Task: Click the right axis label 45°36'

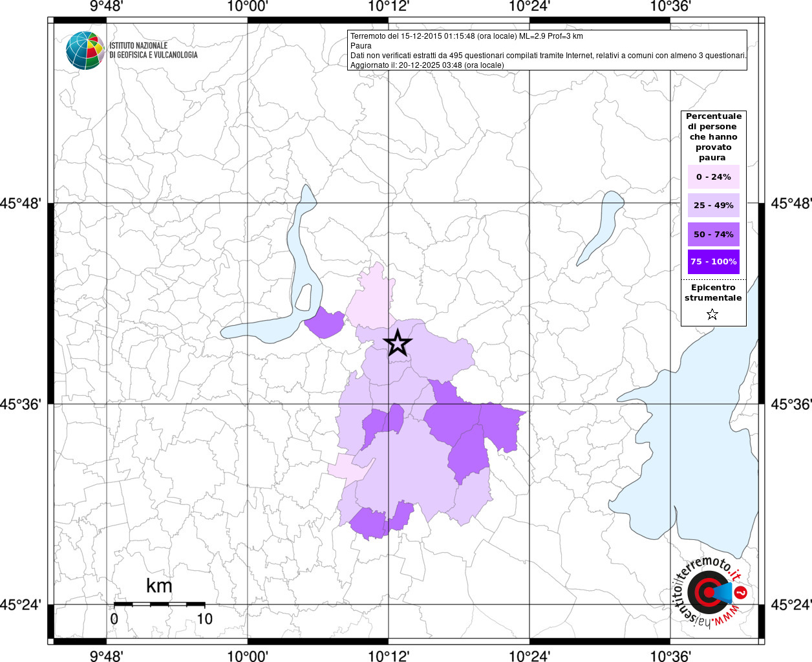Action: (x=790, y=404)
